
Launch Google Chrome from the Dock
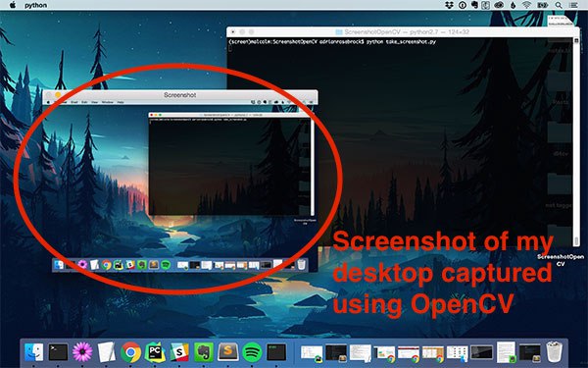pos(131,352)
